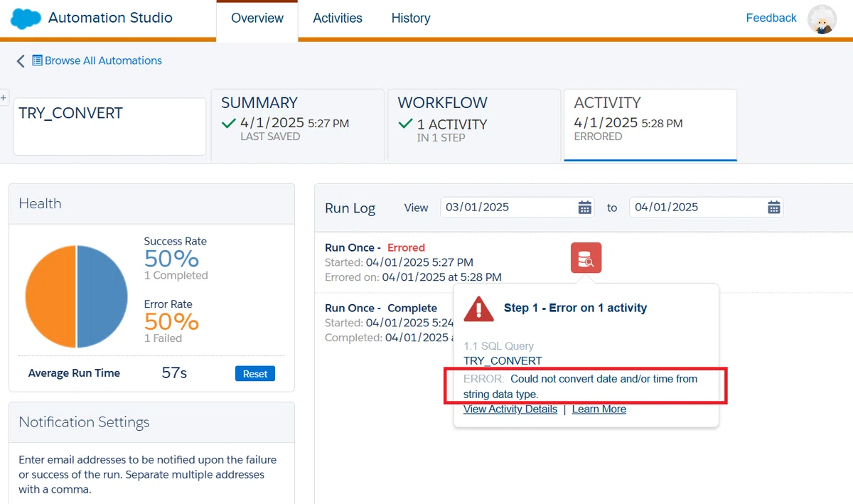
Task: Click the Step 1 - Error on 1 activity heading
Action: click(575, 309)
